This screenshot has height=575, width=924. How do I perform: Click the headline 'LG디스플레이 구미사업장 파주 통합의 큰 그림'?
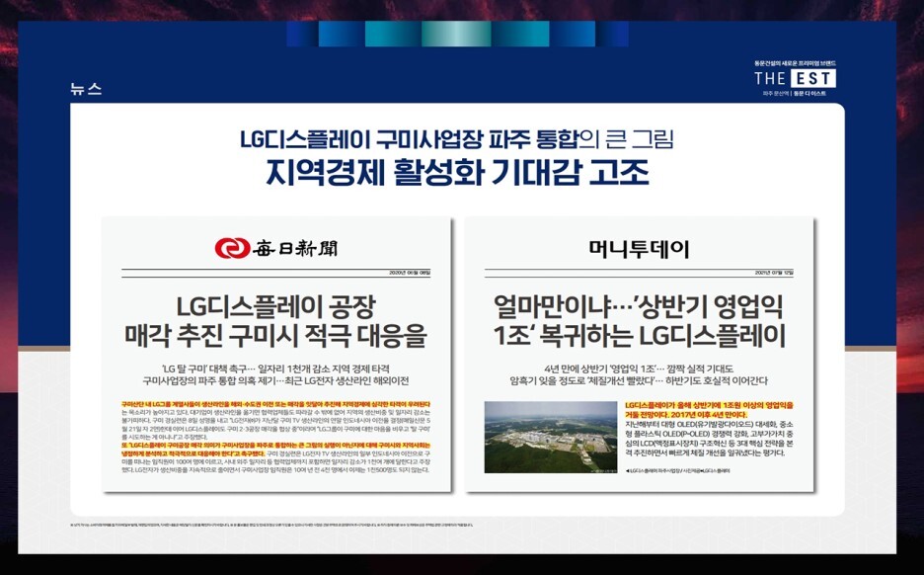pyautogui.click(x=457, y=139)
